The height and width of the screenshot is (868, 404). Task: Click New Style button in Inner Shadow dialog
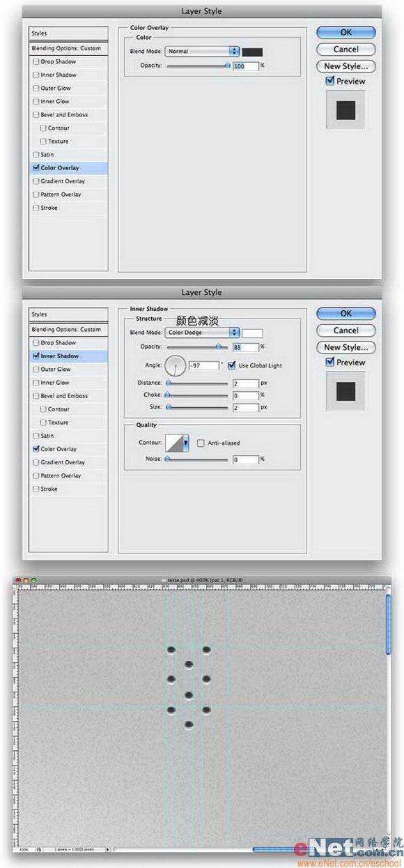[346, 347]
